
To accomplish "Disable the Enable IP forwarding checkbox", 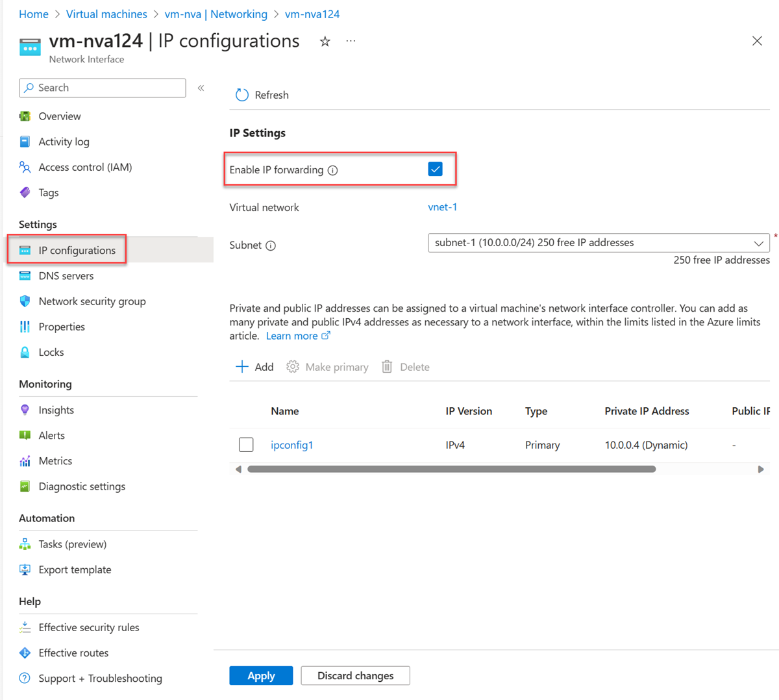I will [x=435, y=169].
